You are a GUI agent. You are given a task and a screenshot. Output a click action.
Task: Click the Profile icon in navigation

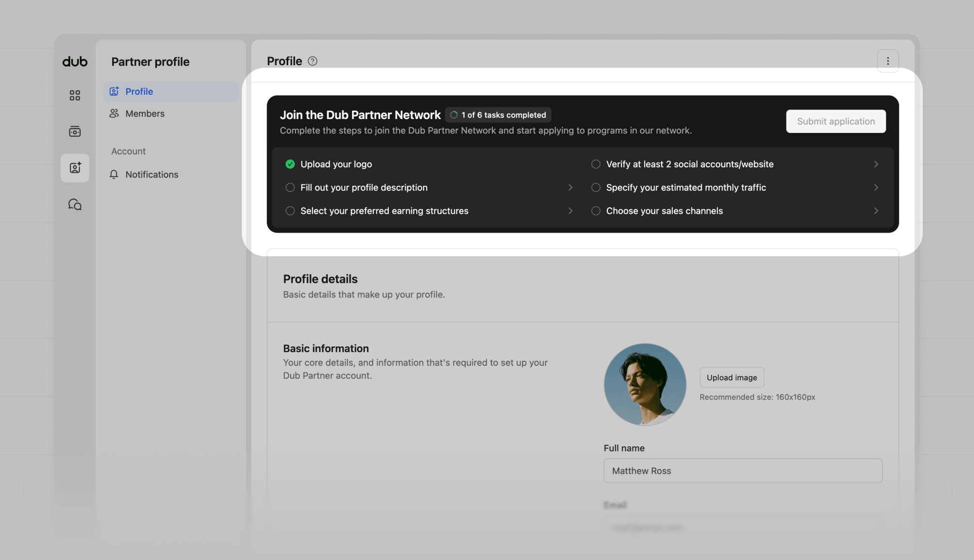tap(114, 91)
